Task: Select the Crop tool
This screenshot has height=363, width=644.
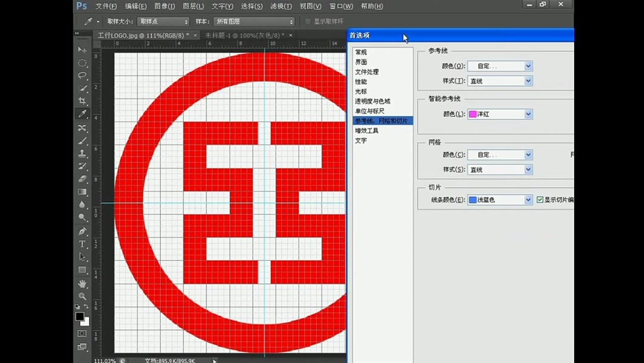Action: [x=82, y=100]
